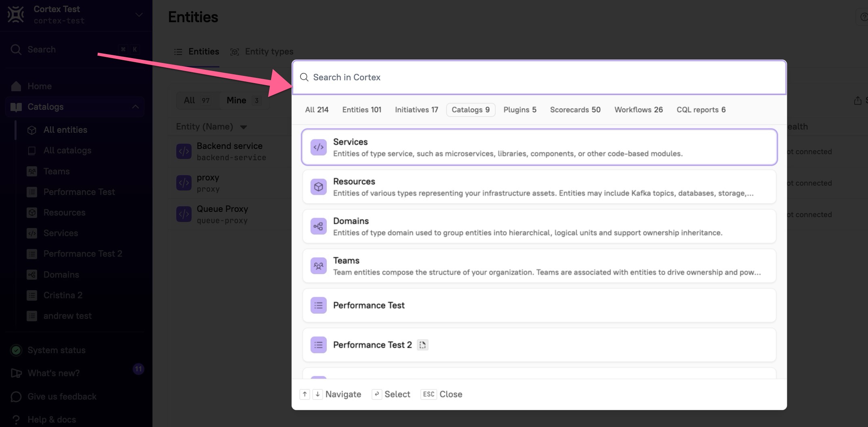The image size is (868, 427).
Task: Open All catalogs in sidebar tree
Action: pos(67,151)
